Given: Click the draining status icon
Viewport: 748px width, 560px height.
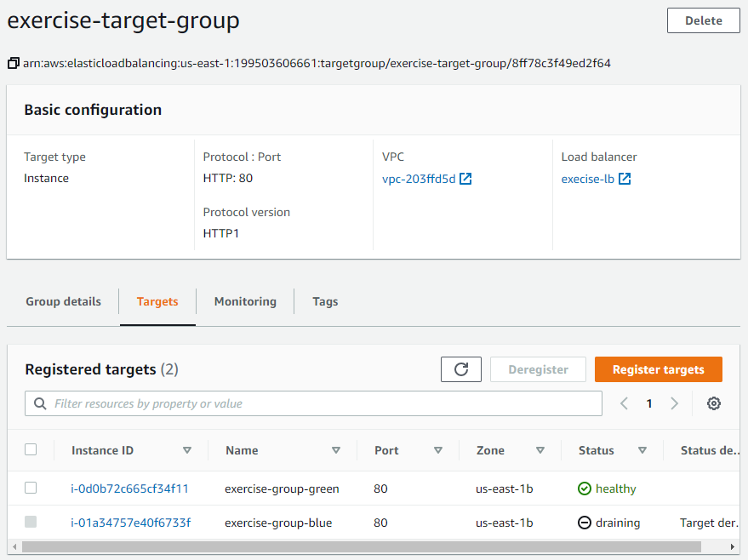Looking at the screenshot, I should (585, 523).
